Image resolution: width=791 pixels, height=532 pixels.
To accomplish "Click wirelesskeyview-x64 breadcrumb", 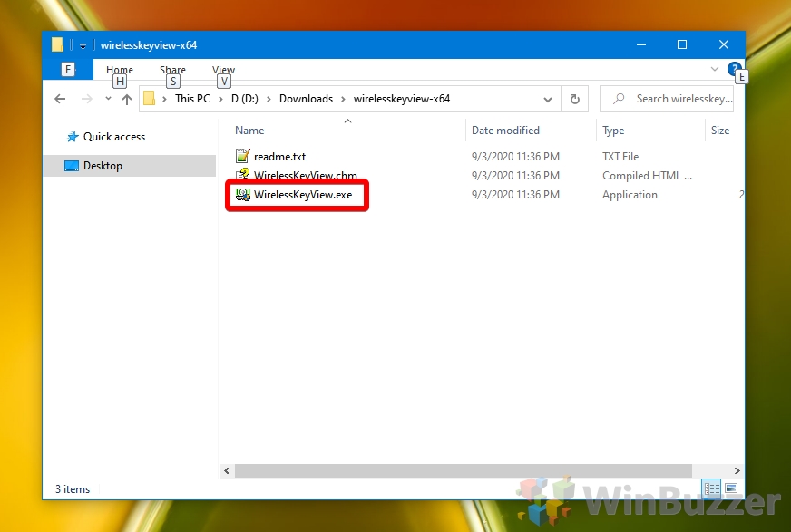I will coord(402,99).
